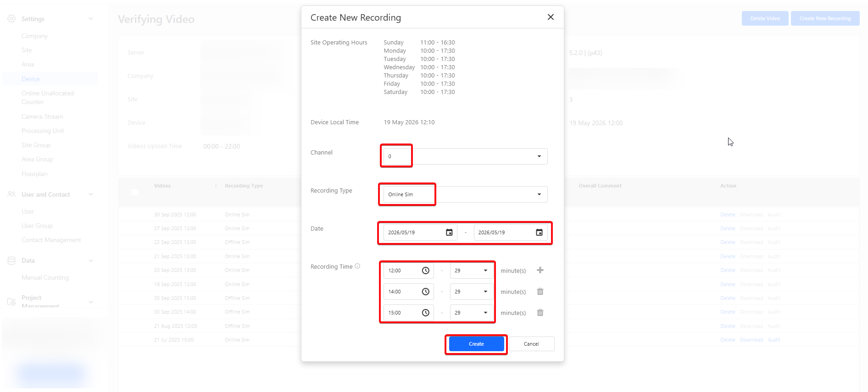This screenshot has width=868, height=392.
Task: Open Manual Counting menu item
Action: click(45, 277)
